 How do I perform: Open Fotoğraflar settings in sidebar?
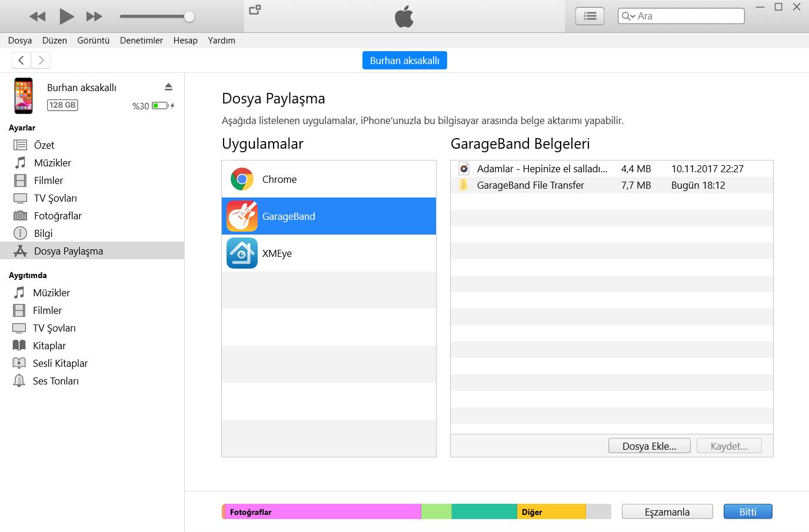point(58,216)
